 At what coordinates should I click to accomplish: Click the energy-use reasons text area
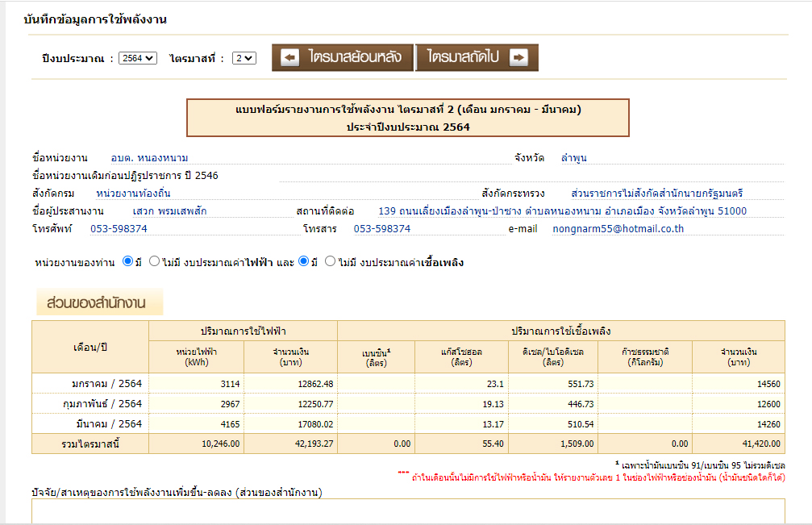[x=408, y=511]
